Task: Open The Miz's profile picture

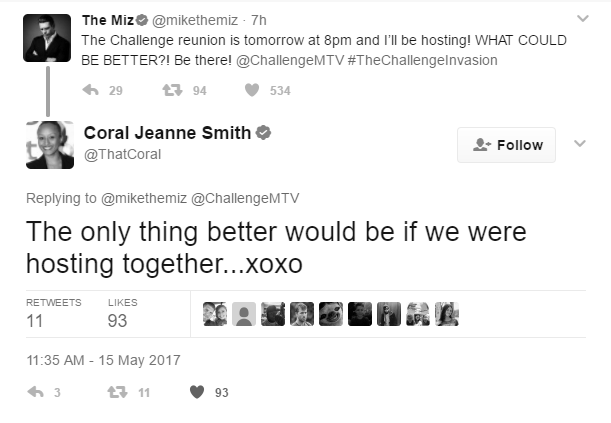Action: point(47,38)
